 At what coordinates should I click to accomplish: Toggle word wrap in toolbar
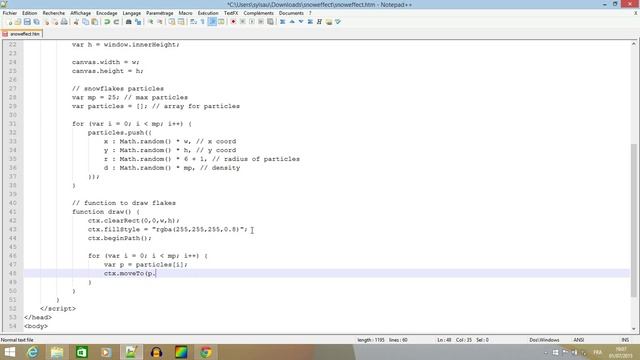(x=193, y=22)
